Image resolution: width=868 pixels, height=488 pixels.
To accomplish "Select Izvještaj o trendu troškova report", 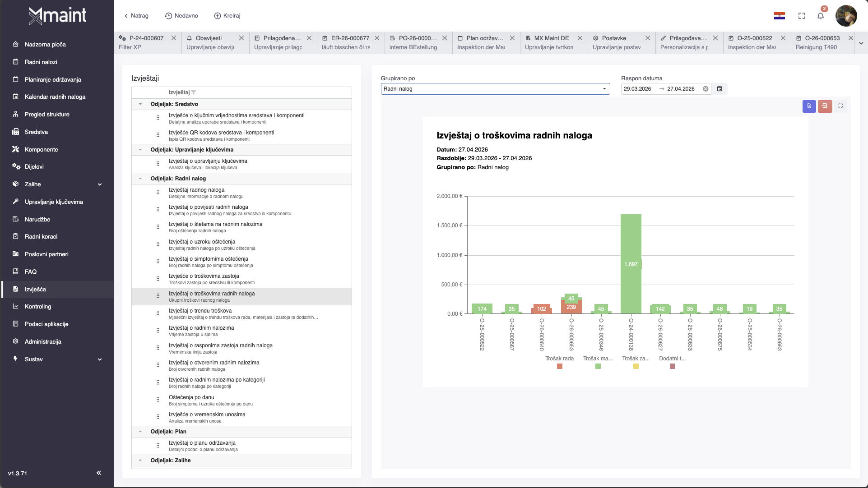I will click(x=200, y=311).
